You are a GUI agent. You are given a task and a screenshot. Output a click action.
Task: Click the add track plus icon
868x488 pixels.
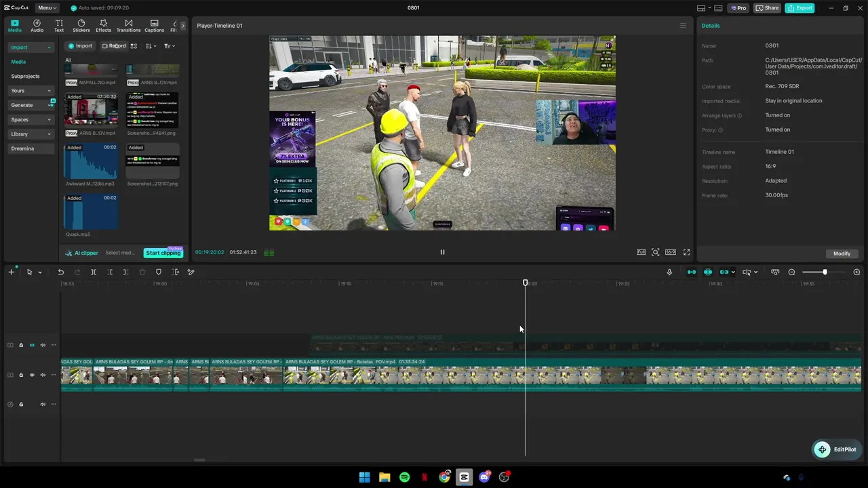click(11, 272)
